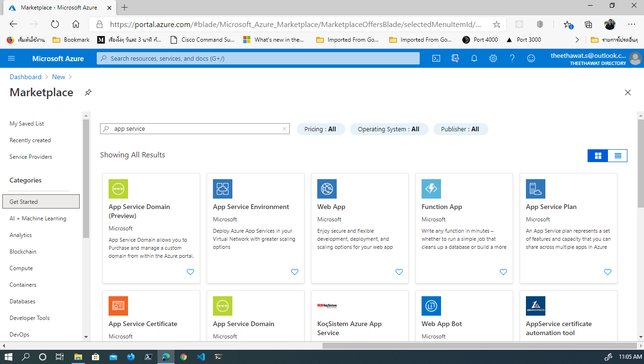Open the App Service Plan icon
The width and height of the screenshot is (644, 364).
pyautogui.click(x=535, y=189)
